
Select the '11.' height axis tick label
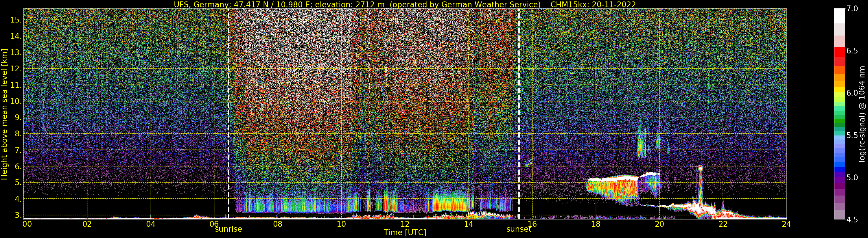click(x=16, y=85)
